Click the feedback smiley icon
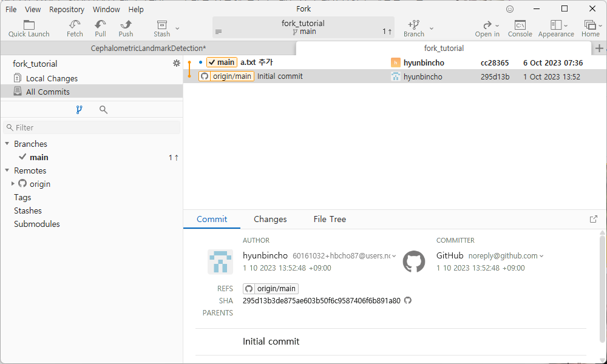607x364 pixels. (x=510, y=9)
